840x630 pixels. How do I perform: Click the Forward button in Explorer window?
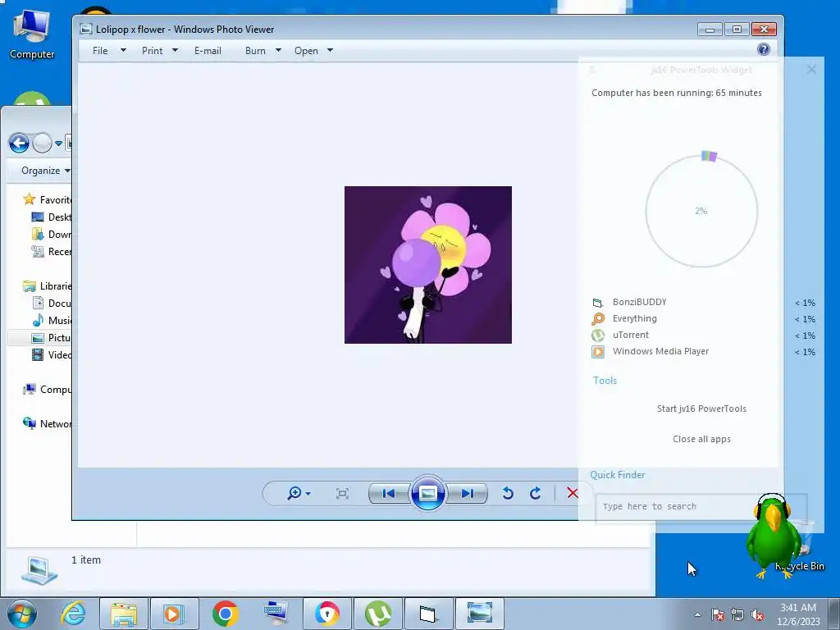[42, 143]
